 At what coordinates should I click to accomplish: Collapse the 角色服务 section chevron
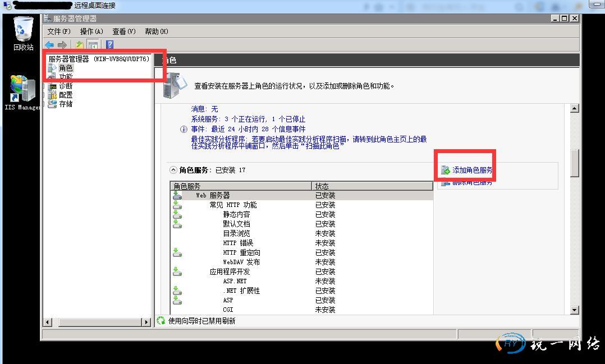tap(173, 170)
